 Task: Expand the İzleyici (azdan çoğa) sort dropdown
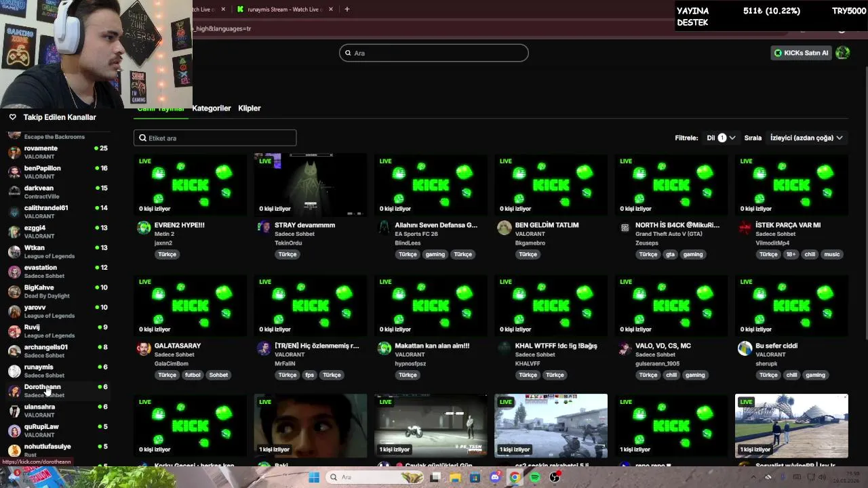pyautogui.click(x=806, y=138)
